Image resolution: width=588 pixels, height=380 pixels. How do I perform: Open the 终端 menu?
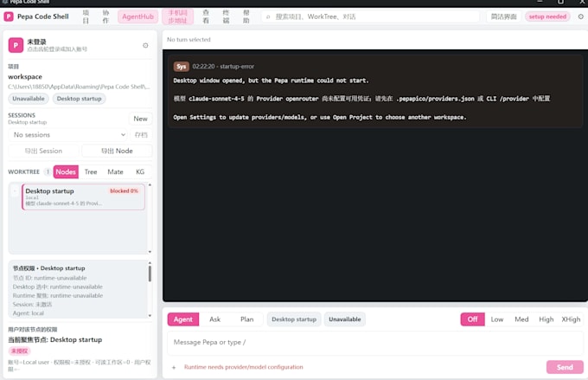coord(227,16)
